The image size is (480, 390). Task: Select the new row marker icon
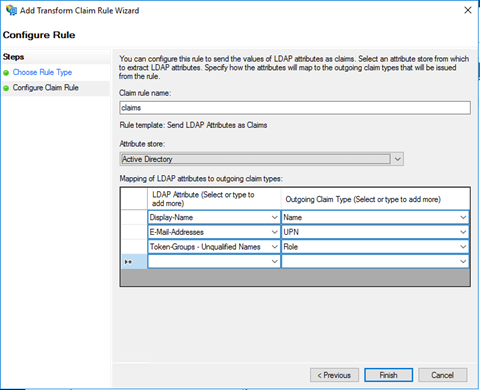128,262
